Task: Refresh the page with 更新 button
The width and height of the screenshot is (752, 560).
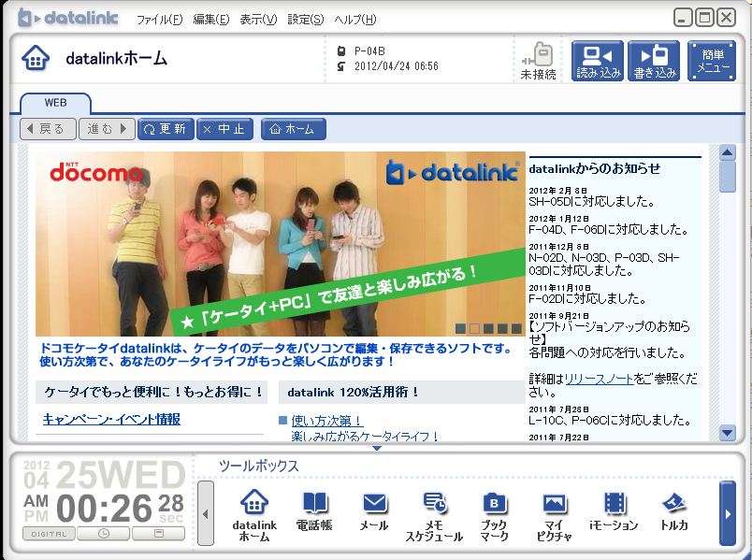Action: pyautogui.click(x=166, y=129)
